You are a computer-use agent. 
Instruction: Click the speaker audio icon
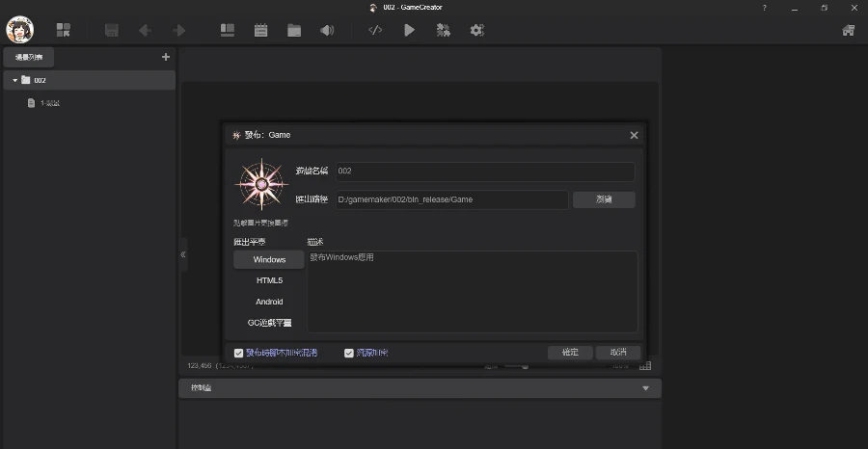[327, 30]
